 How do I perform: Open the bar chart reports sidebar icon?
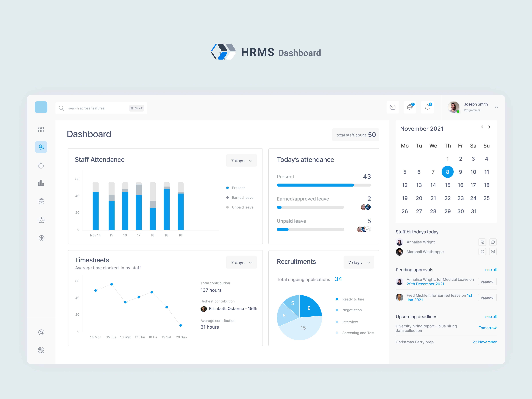(41, 183)
